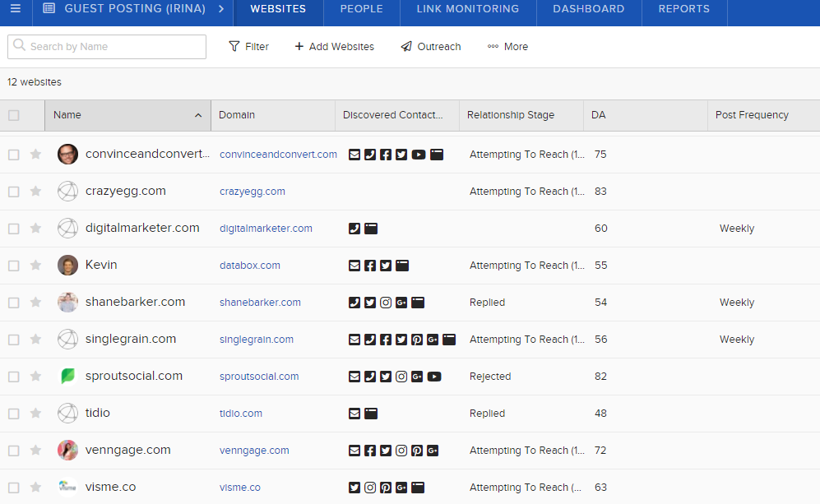Sort by the DA column header
Viewport: 820px width, 504px height.
click(x=598, y=115)
